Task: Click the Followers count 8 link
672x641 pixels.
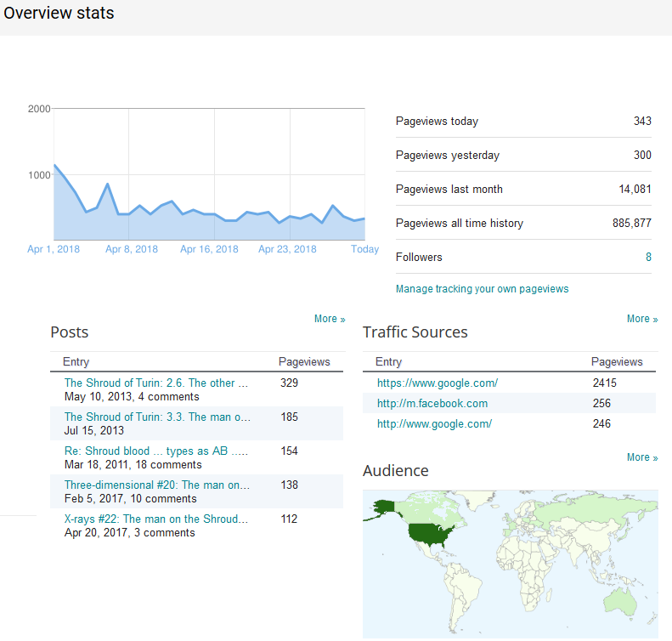Action: coord(648,257)
